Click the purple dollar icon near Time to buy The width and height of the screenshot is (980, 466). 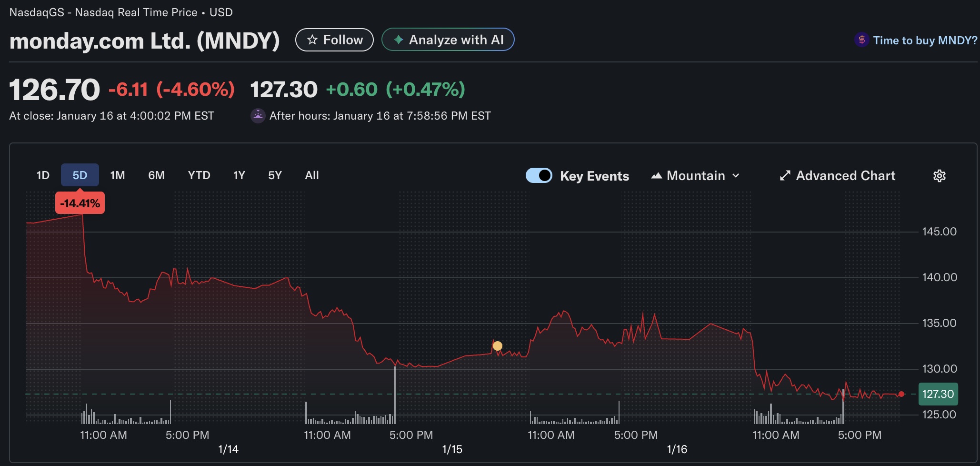(861, 40)
